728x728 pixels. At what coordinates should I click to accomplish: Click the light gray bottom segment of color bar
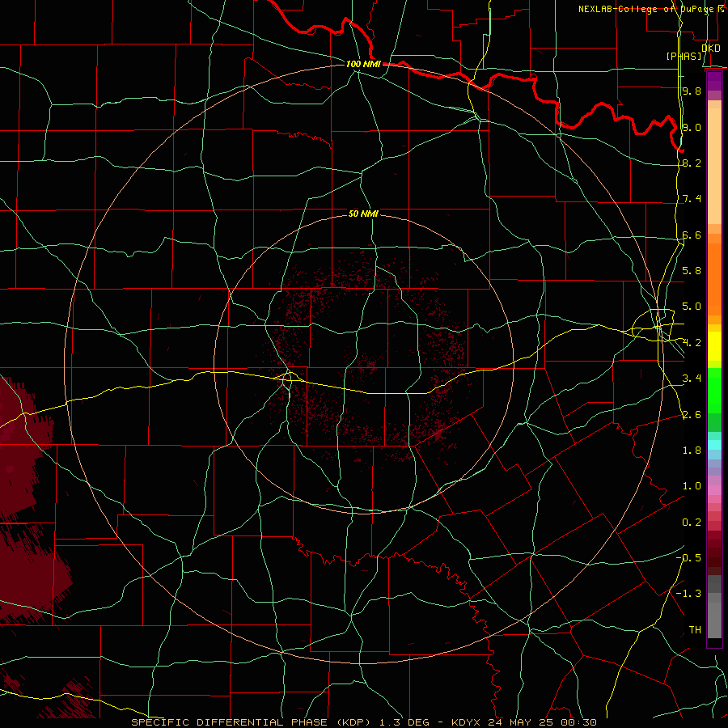(714, 620)
